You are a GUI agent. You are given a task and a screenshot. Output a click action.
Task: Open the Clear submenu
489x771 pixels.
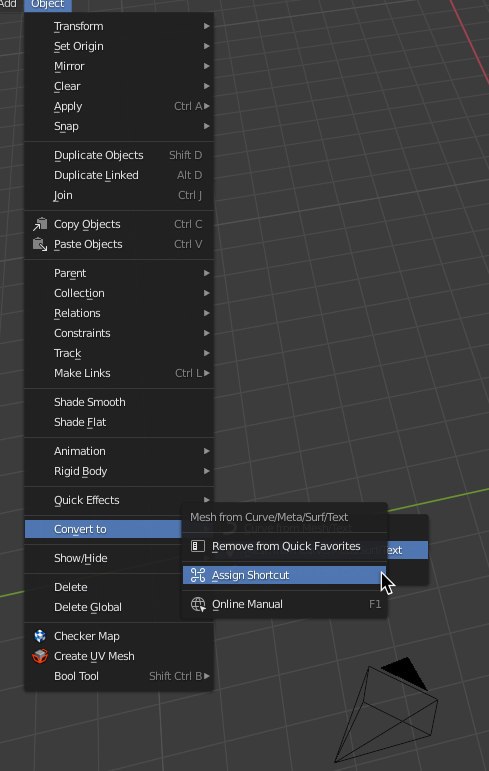point(119,87)
